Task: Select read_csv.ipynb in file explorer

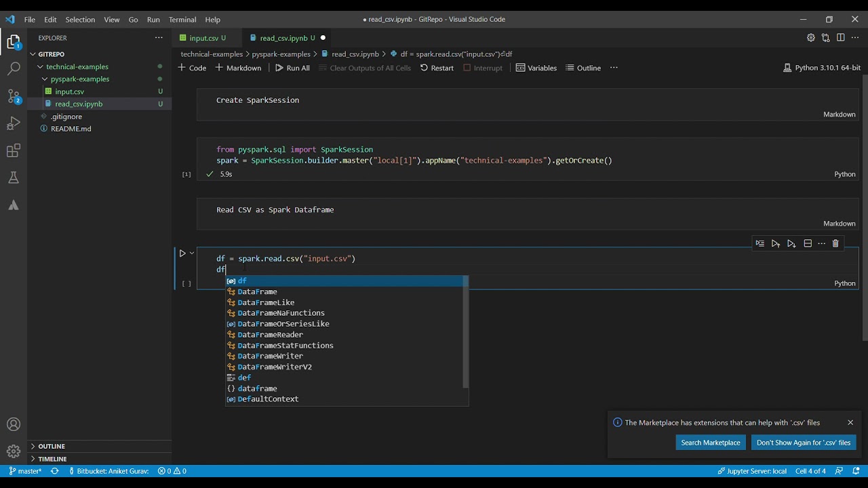Action: [79, 104]
